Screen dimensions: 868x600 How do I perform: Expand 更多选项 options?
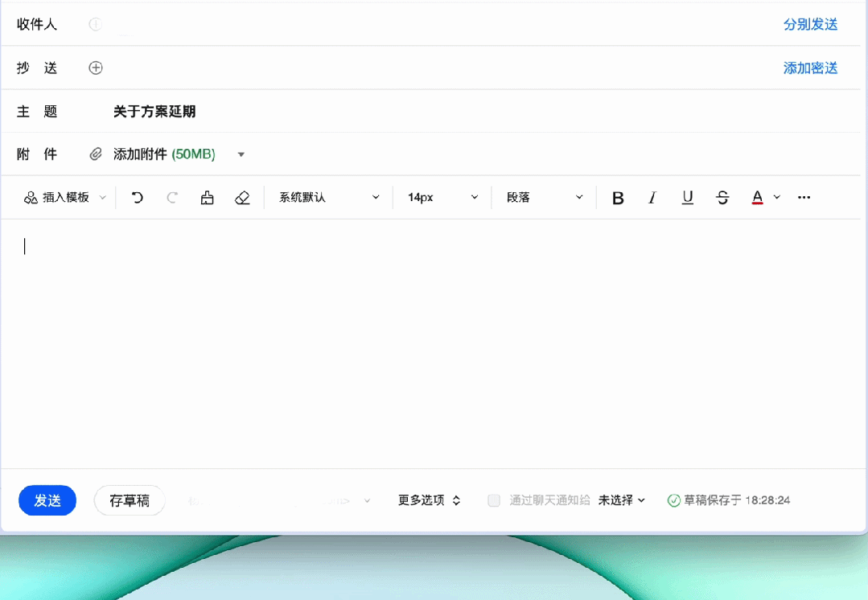pyautogui.click(x=429, y=500)
